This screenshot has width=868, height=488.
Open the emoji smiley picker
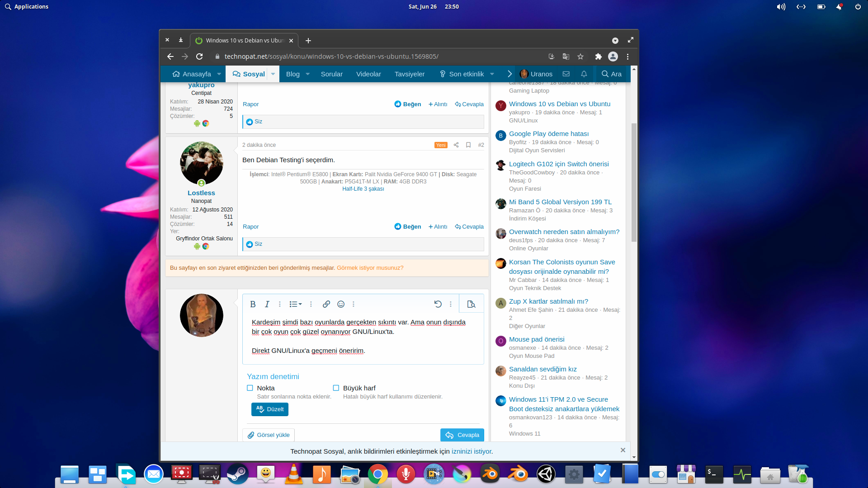pos(341,304)
